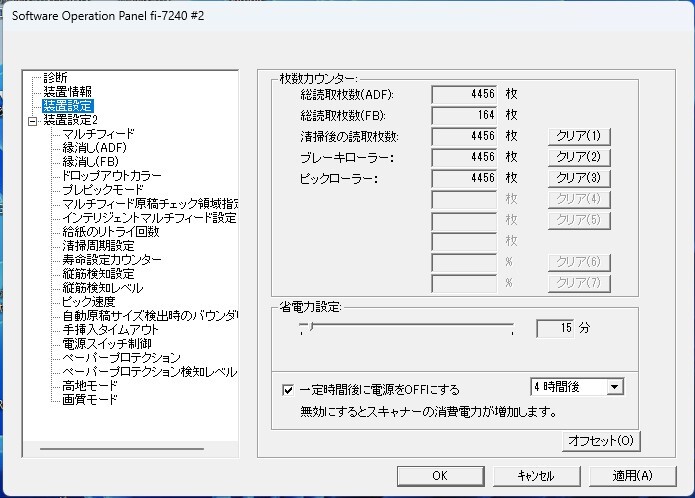This screenshot has height=498, width=695.
Task: Open ピック速度 item
Action: pos(88,302)
